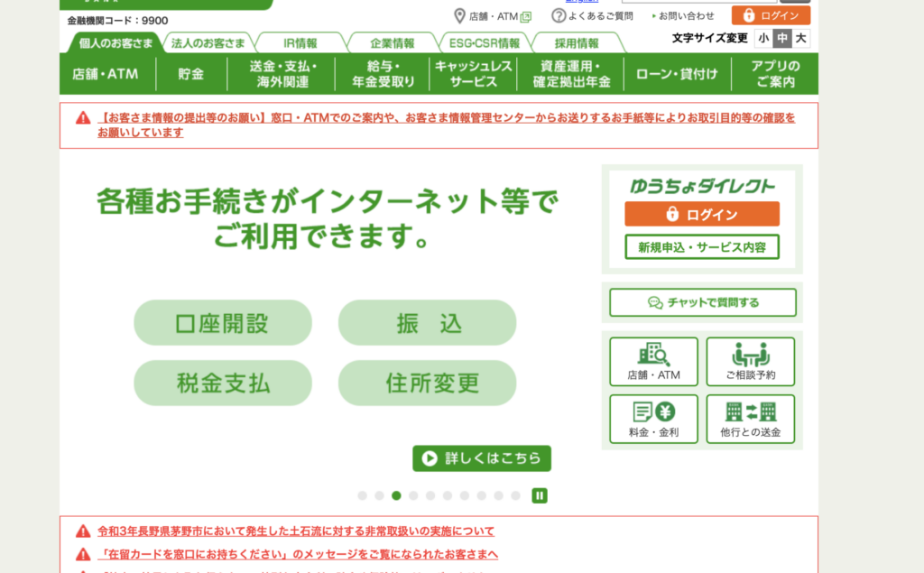Open the 他行との送金 transfer icon tile

pos(750,419)
